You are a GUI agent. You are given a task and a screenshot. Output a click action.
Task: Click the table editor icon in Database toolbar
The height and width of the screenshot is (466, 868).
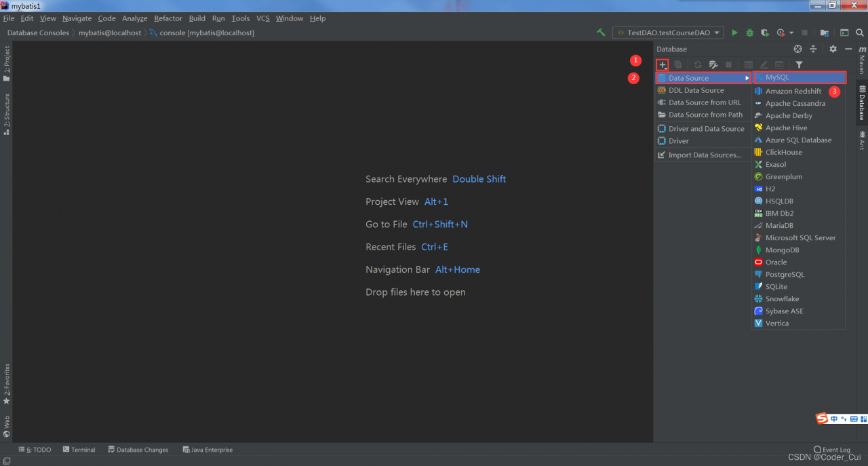point(748,64)
